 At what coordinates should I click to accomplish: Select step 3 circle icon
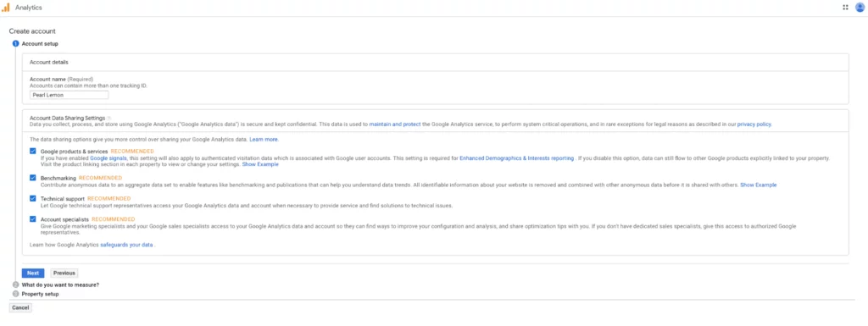(x=15, y=294)
